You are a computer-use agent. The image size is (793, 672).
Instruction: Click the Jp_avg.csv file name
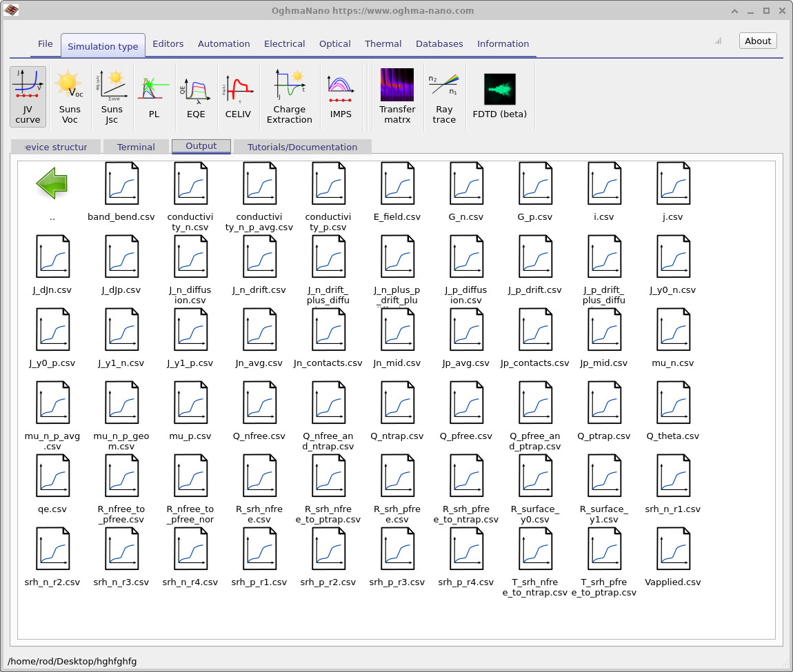(465, 363)
